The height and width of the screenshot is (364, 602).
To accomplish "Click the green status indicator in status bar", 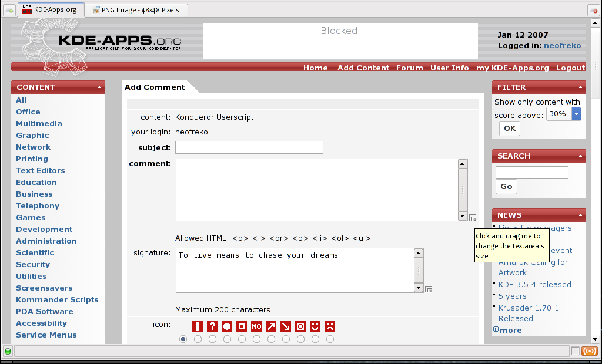I will (x=8, y=351).
